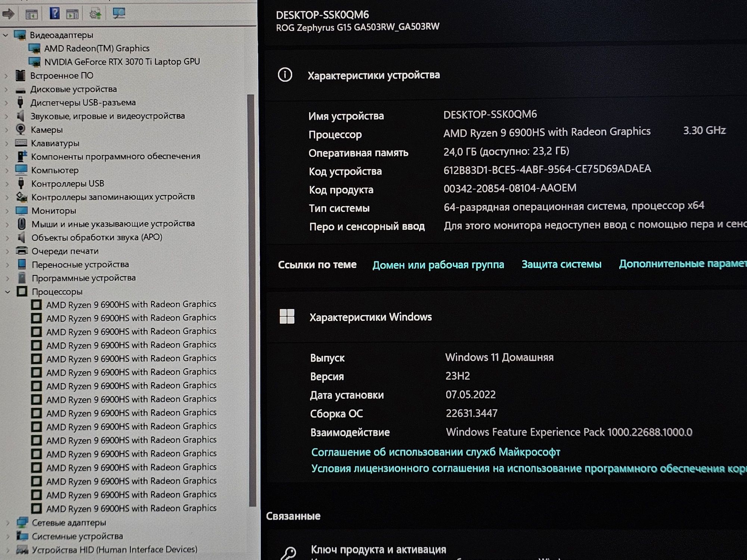Collapse the Процессоры tree node
The height and width of the screenshot is (560, 747).
[x=7, y=292]
